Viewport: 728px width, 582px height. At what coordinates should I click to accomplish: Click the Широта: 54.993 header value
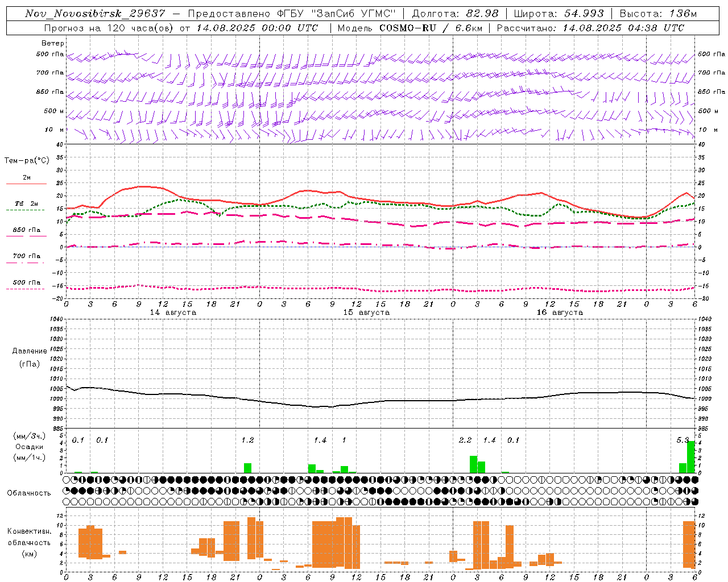pyautogui.click(x=559, y=14)
